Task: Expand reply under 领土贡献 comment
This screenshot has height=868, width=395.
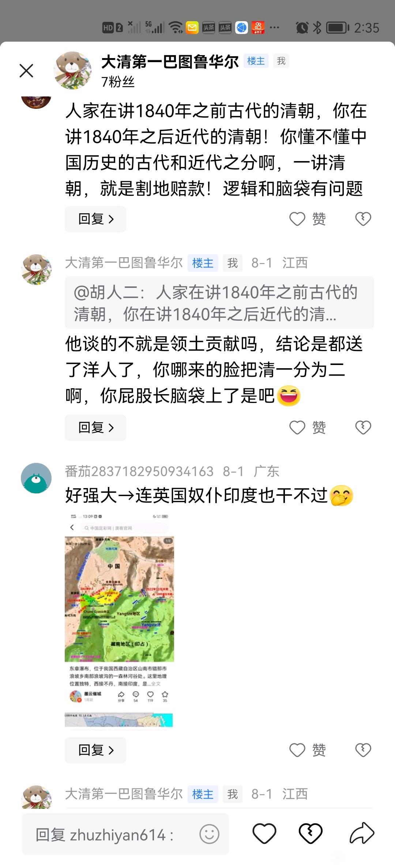Action: tap(95, 427)
